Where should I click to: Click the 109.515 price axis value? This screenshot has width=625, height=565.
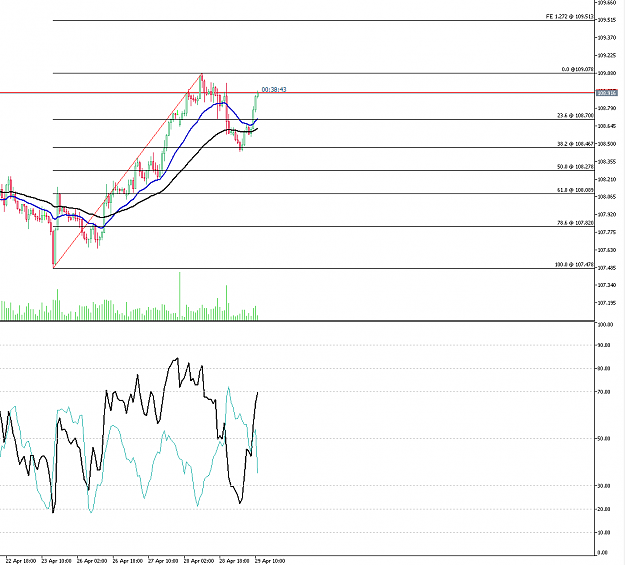606,20
